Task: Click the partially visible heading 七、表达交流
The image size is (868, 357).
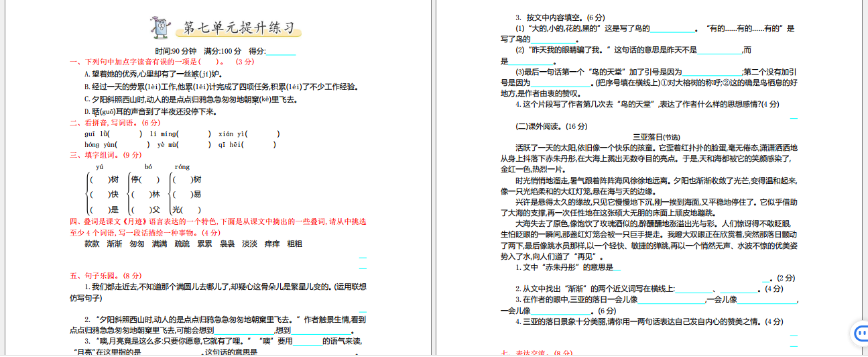Action: tap(536, 353)
